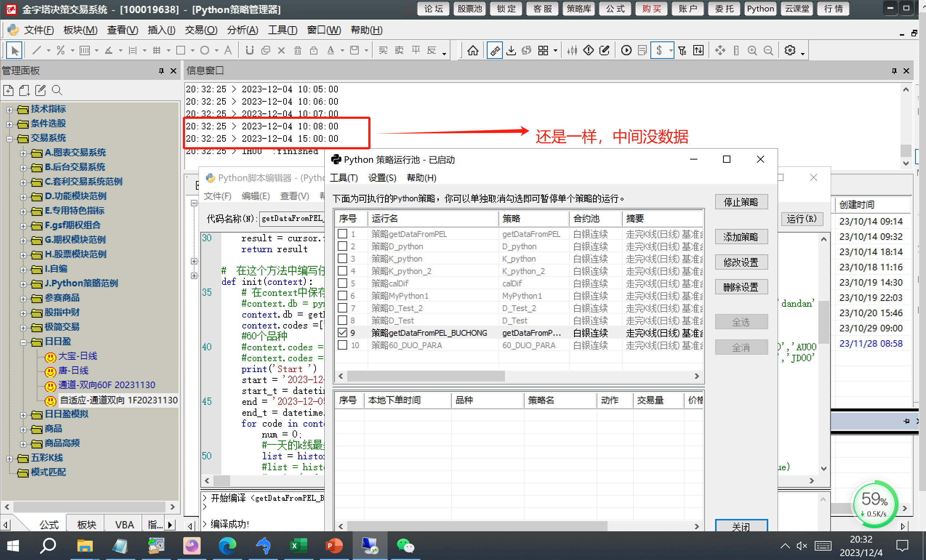Open dropdown arrow next to grid layout icon
The width and height of the screenshot is (926, 560).
(555, 51)
